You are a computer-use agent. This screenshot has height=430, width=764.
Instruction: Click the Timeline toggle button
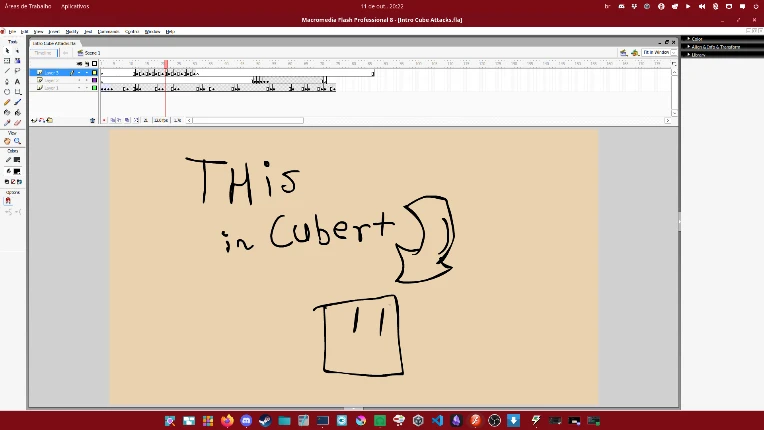point(43,53)
